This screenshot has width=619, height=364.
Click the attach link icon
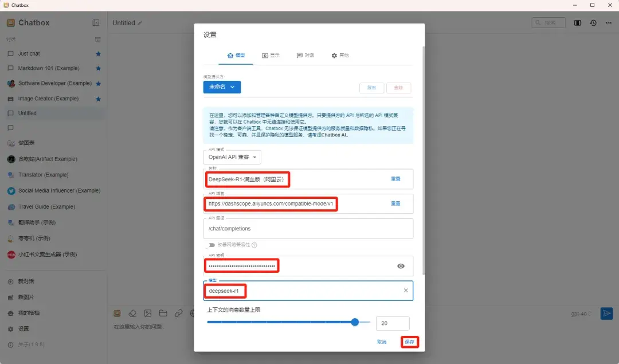coord(178,314)
